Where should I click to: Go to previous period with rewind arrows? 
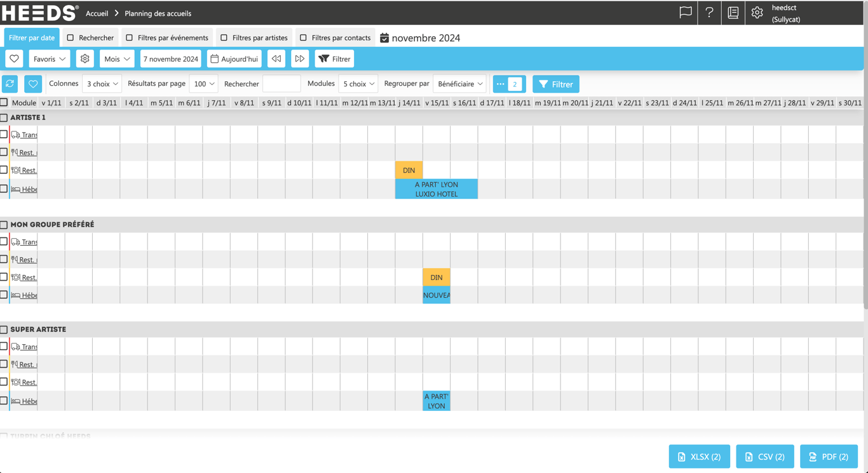(276, 59)
